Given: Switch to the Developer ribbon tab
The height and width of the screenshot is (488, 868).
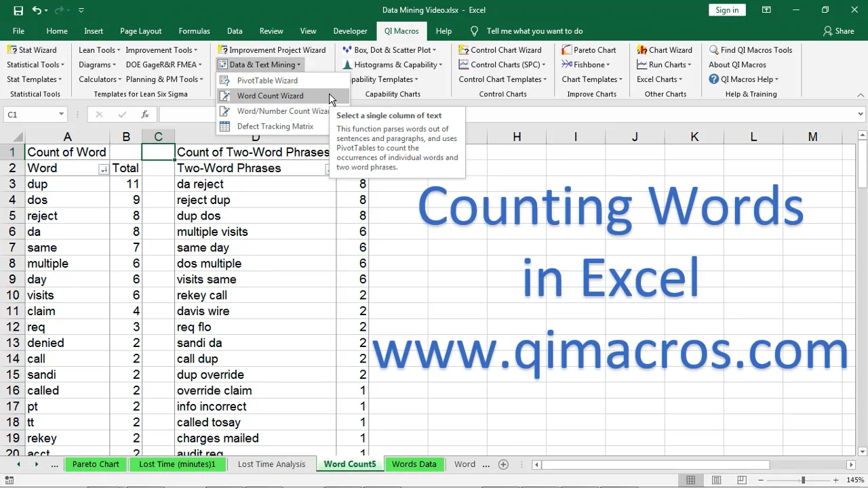Looking at the screenshot, I should coord(350,31).
